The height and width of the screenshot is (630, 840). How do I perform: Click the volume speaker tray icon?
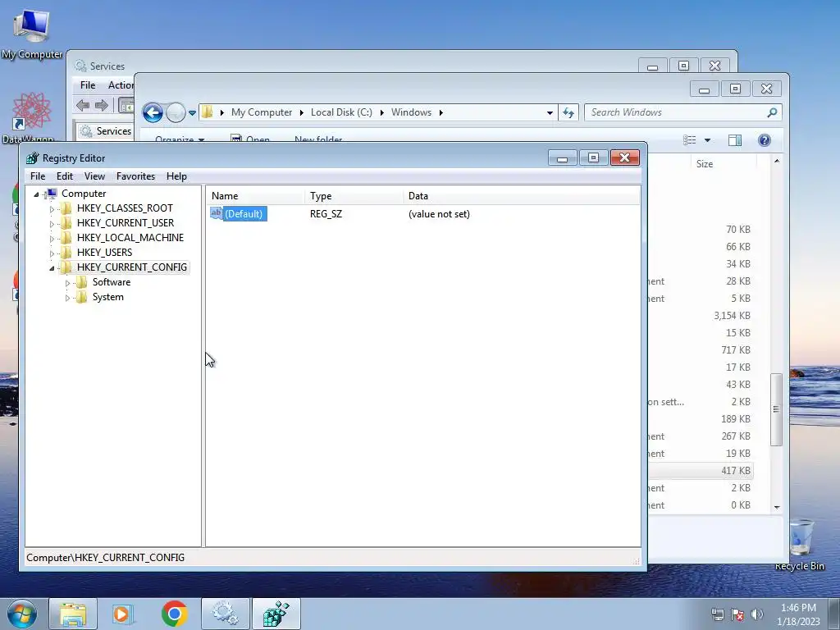pos(756,614)
